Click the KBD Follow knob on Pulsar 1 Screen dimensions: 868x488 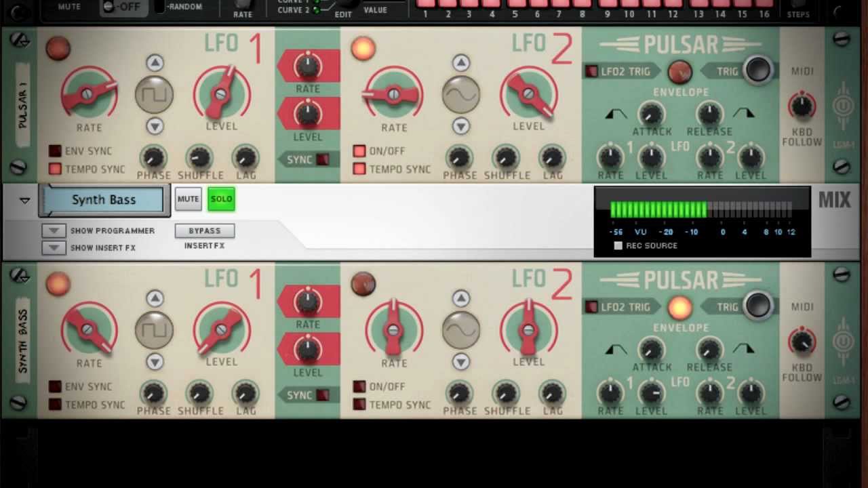802,106
